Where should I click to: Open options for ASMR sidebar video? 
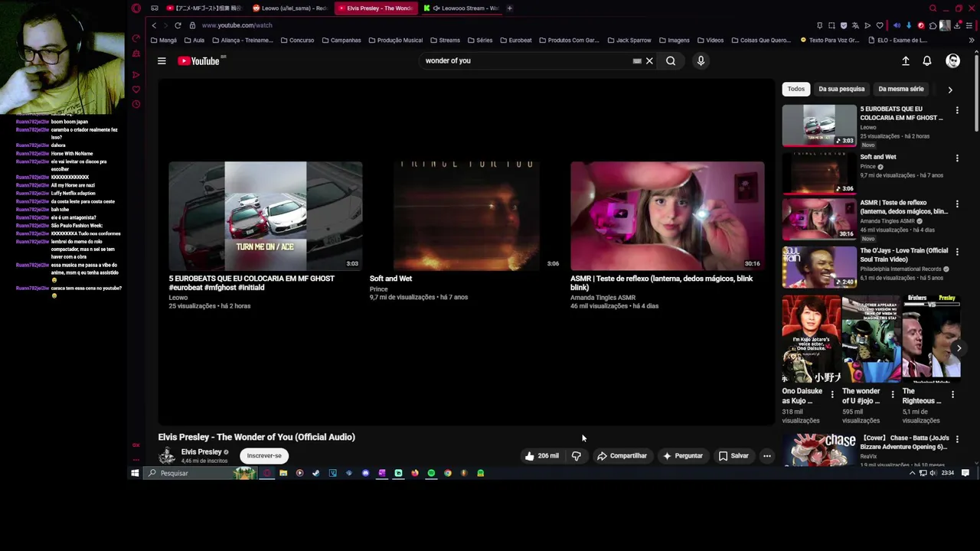957,204
